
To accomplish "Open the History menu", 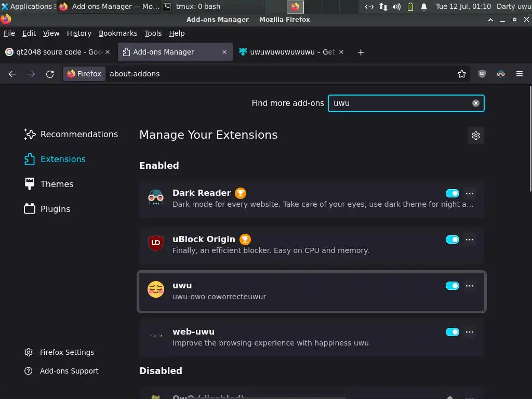I will pos(79,33).
